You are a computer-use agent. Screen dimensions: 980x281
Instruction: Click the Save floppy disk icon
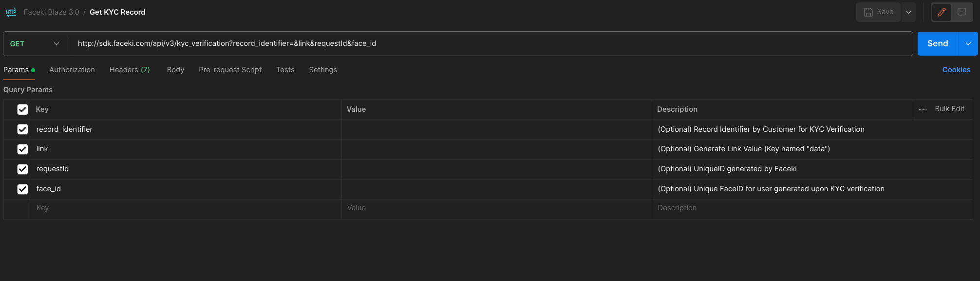tap(868, 12)
